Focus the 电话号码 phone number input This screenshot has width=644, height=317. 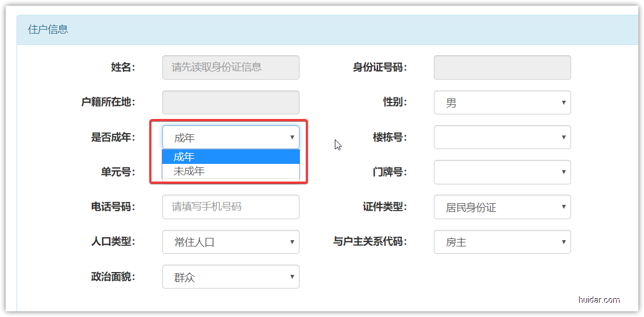click(231, 207)
